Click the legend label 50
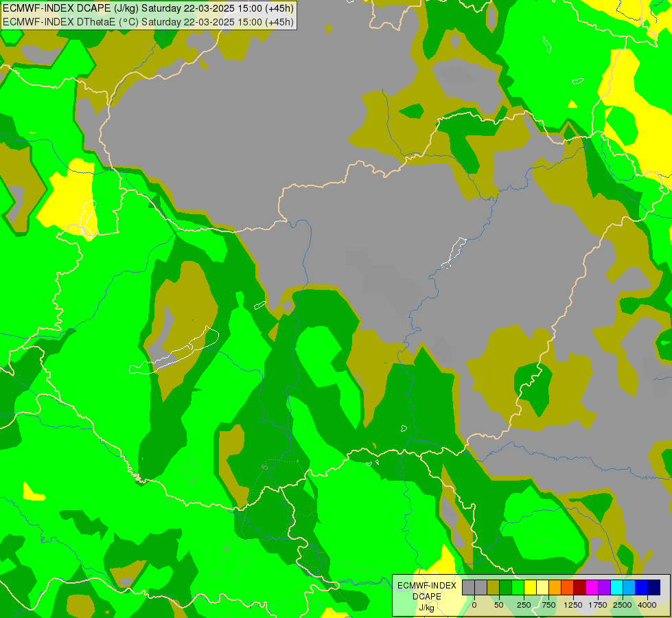The height and width of the screenshot is (618, 672). tap(499, 605)
